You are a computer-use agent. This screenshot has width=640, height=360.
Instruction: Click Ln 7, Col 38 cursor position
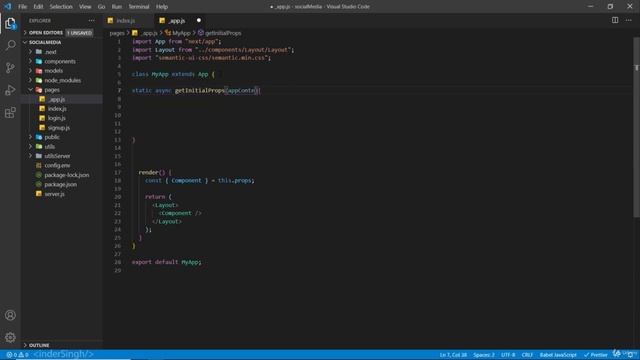453,355
